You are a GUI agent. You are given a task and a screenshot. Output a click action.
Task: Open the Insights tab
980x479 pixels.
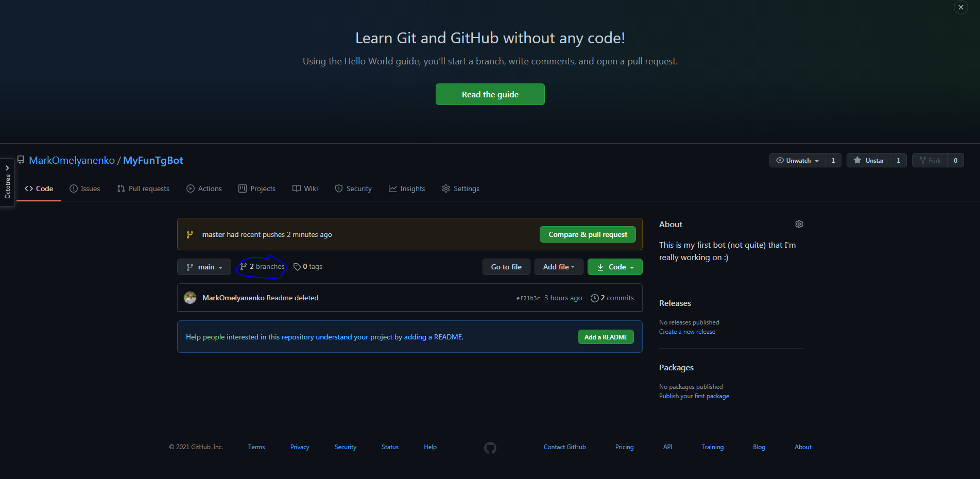tap(407, 189)
